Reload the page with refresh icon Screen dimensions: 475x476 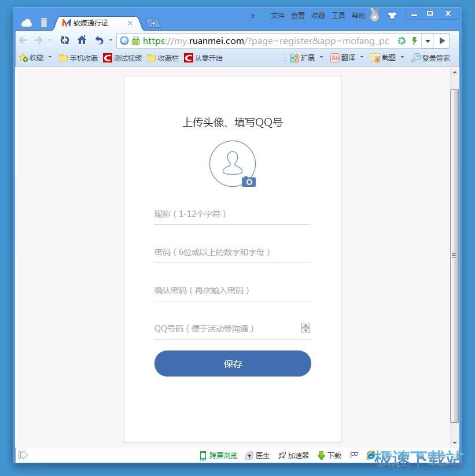click(65, 40)
